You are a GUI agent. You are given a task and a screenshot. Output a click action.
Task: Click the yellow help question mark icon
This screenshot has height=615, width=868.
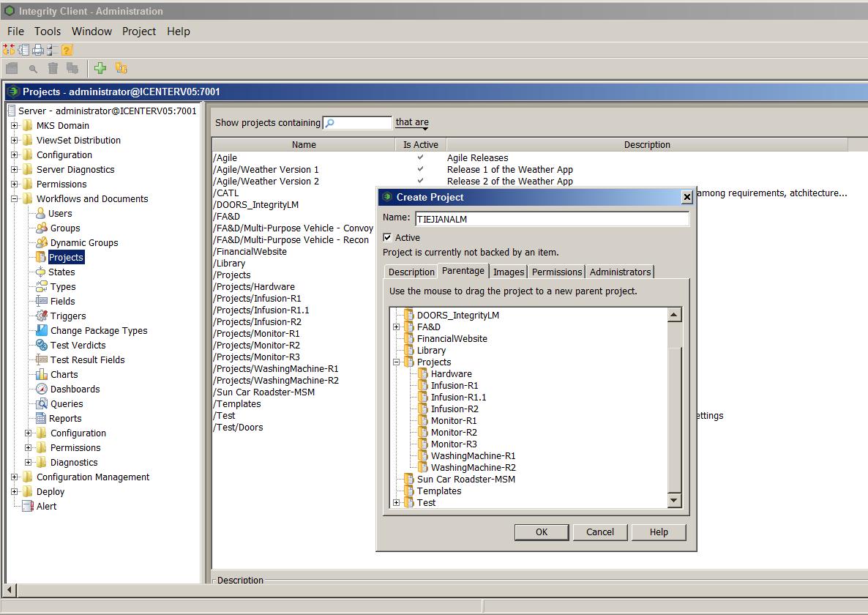[67, 50]
